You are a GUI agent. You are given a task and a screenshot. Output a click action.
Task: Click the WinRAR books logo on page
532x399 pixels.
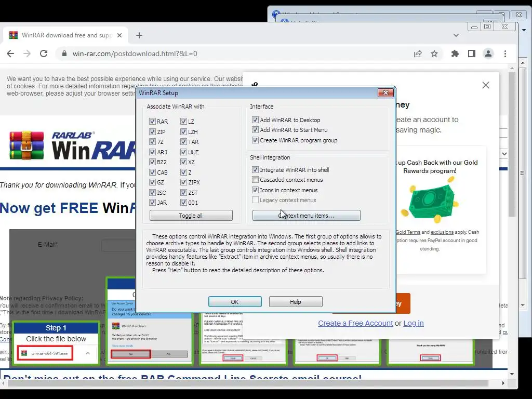26,145
